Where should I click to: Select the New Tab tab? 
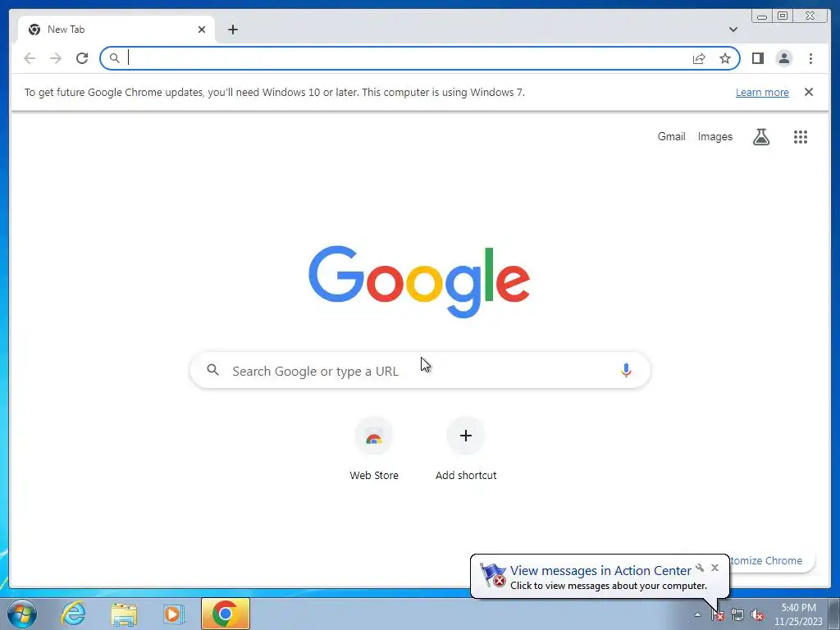(116, 30)
